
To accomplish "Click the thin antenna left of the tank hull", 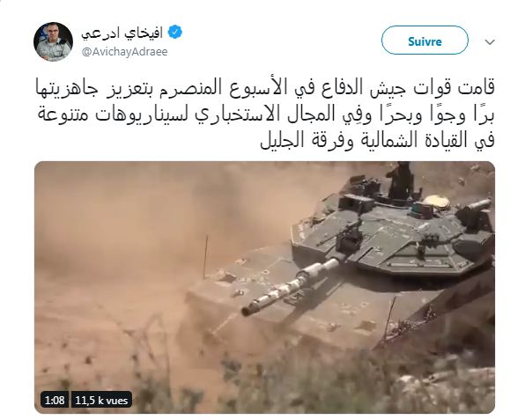I will (x=205, y=257).
